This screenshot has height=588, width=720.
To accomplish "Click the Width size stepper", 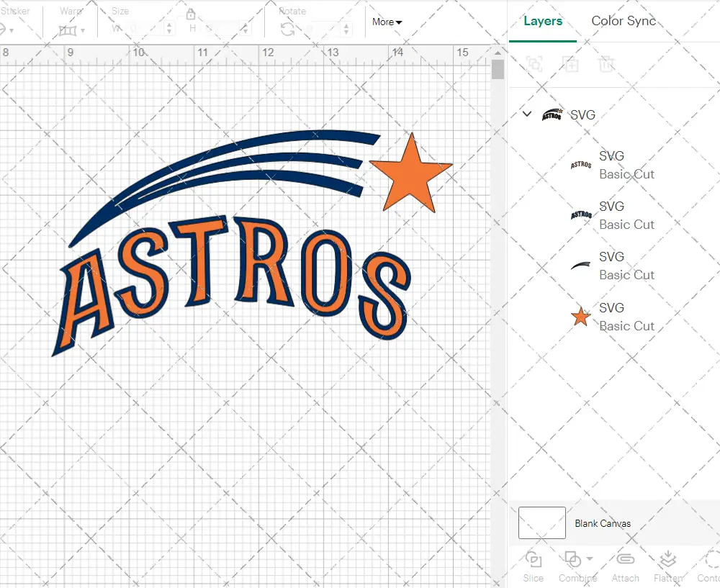I will coord(169,29).
